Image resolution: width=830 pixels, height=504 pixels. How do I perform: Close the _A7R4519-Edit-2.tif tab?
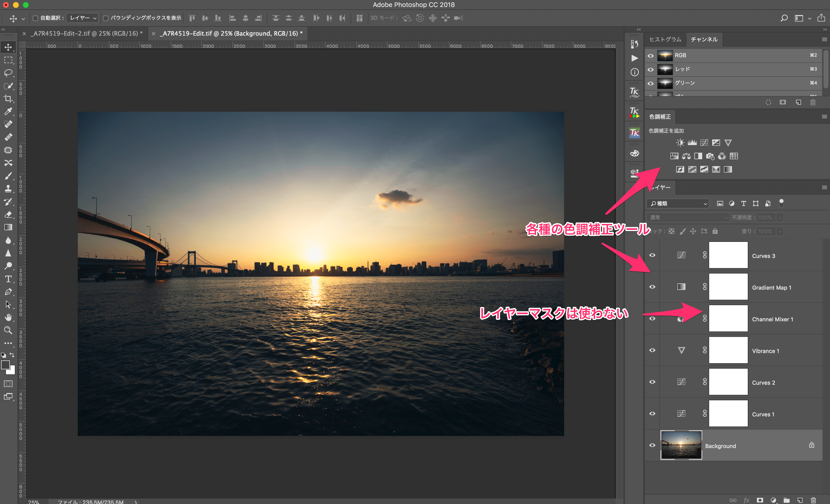(24, 34)
